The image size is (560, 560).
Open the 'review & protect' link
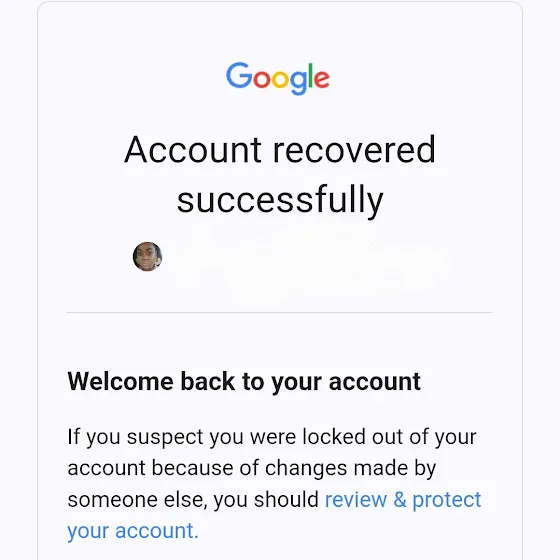pos(403,499)
